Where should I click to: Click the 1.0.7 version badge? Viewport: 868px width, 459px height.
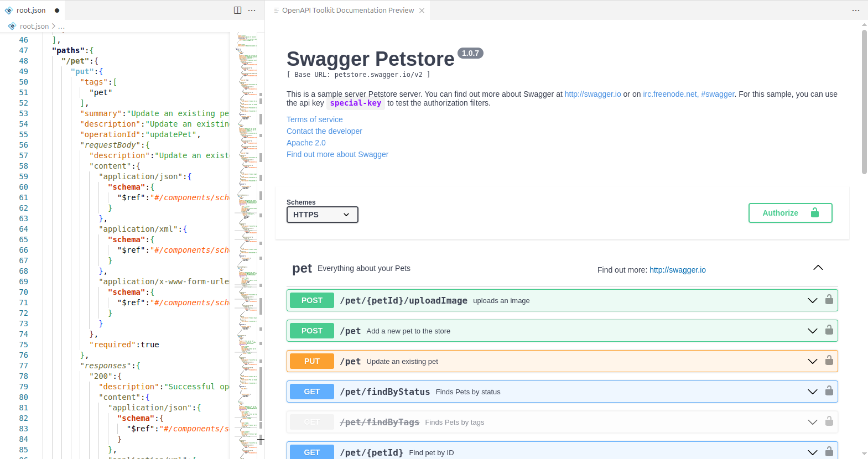pos(470,53)
